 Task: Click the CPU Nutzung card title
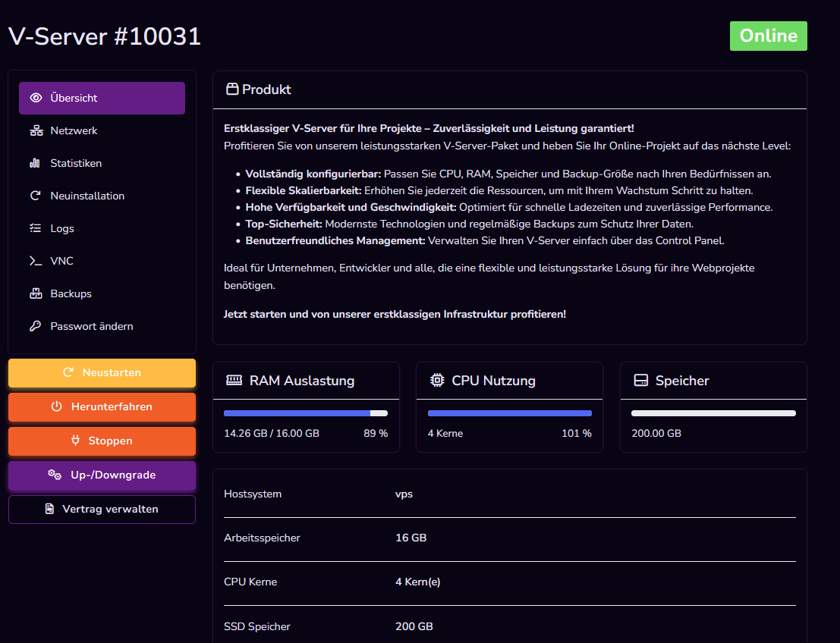493,381
